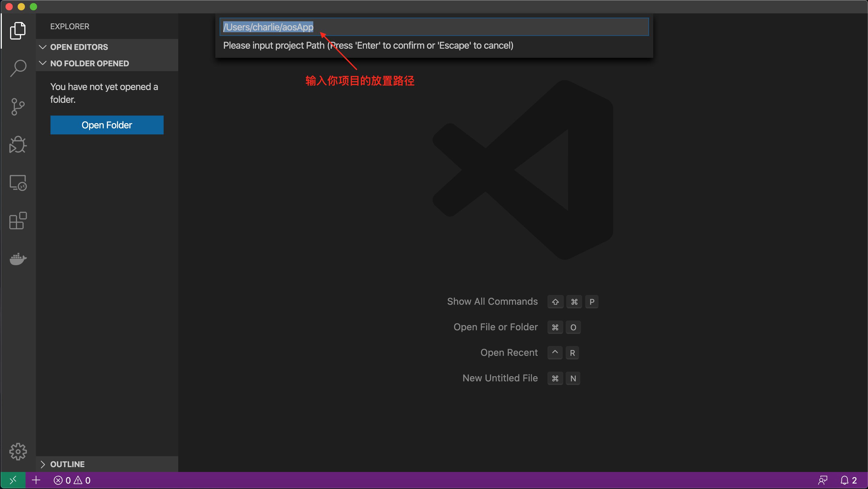Click 'You have not yet opened a folder' text

pos(104,93)
